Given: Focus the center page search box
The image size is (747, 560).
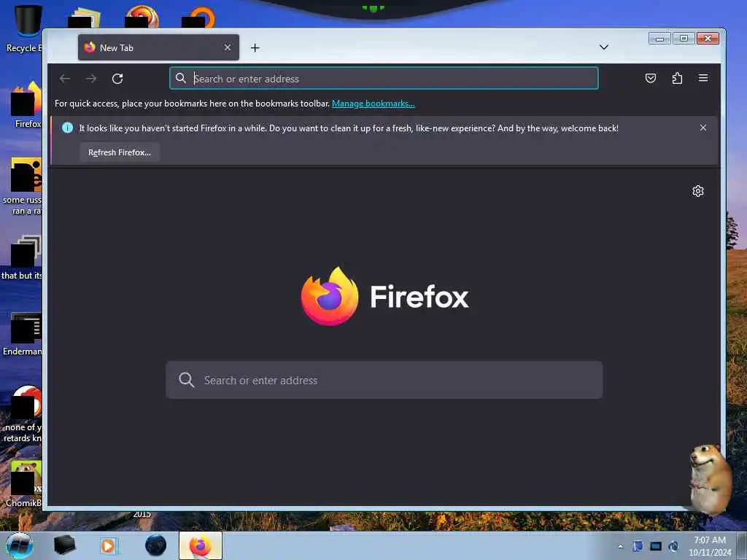Looking at the screenshot, I should click(x=384, y=380).
